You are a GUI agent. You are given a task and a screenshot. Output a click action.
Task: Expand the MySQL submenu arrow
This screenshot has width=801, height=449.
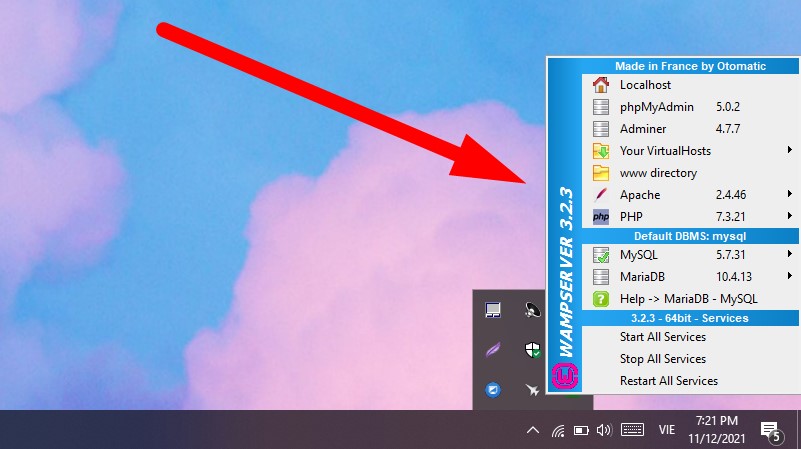point(790,254)
